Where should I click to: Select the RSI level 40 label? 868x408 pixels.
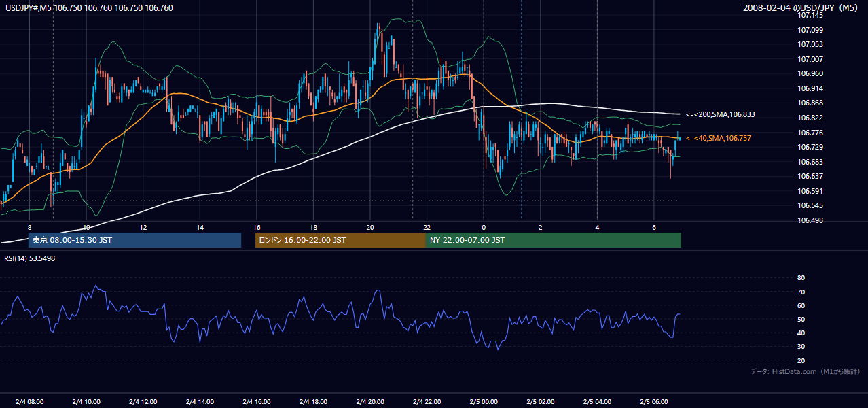click(801, 333)
